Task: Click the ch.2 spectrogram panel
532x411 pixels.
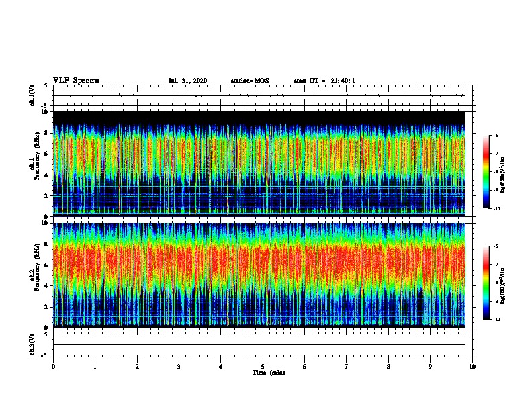Action: 259,275
